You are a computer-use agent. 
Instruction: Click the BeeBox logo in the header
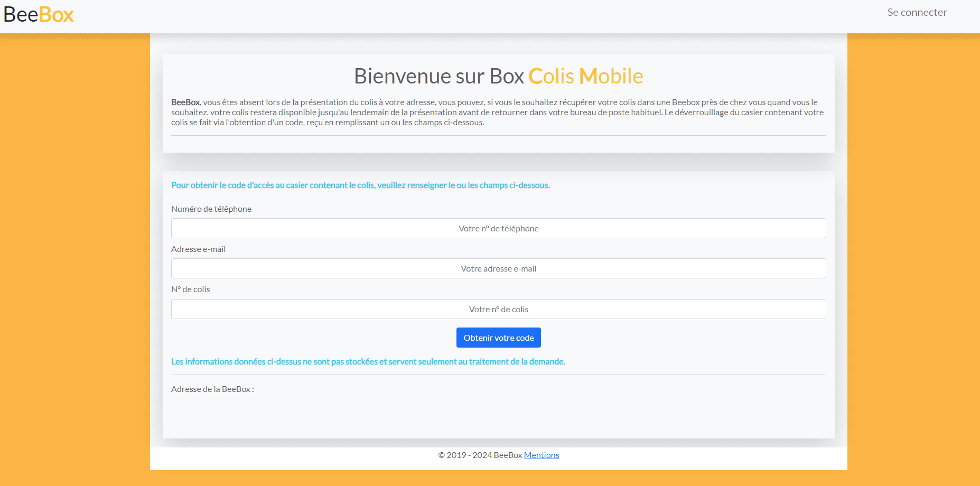point(38,15)
